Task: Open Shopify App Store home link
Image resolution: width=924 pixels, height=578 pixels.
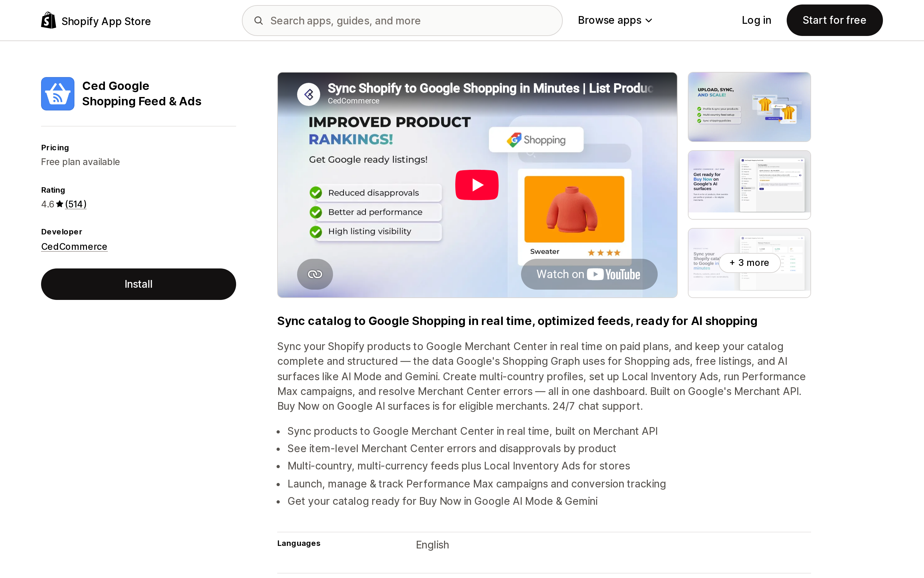Action: click(96, 21)
